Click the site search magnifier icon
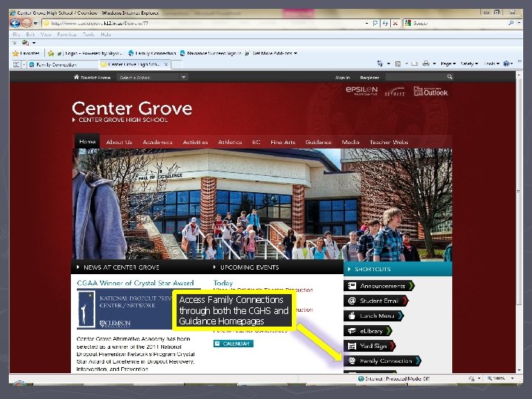The image size is (532, 399). pos(449,77)
